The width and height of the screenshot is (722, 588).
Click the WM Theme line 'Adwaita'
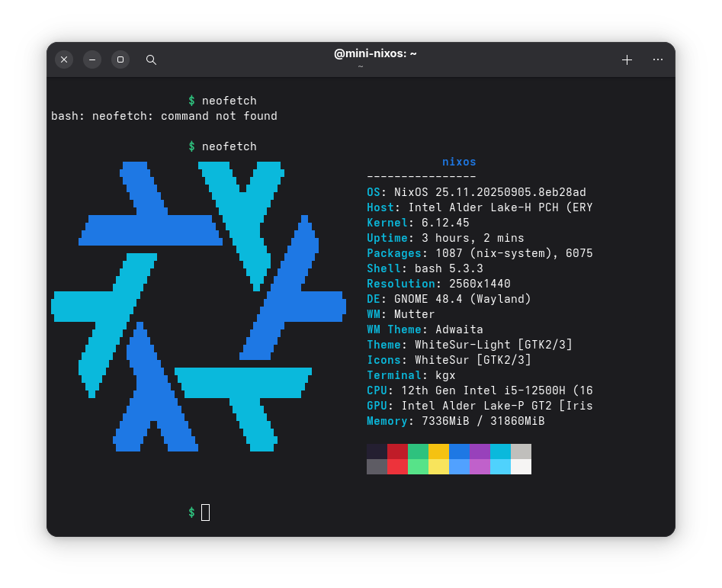pos(425,329)
